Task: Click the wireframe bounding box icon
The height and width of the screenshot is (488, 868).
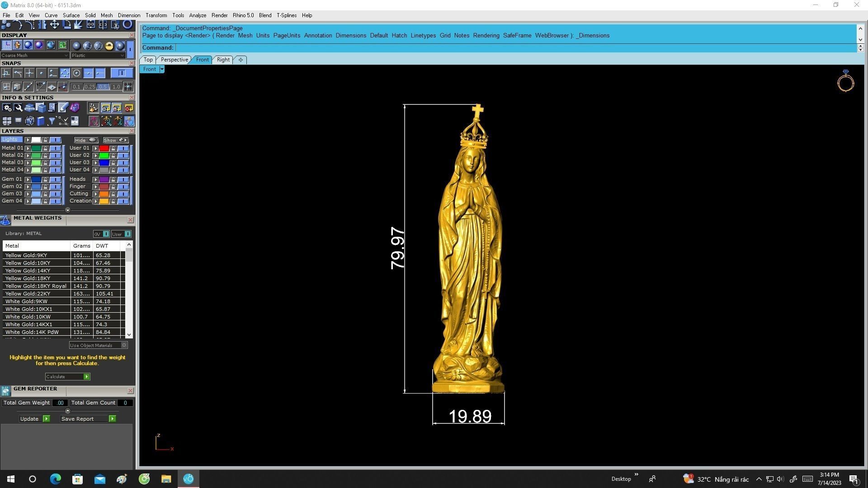Action: pyautogui.click(x=29, y=121)
